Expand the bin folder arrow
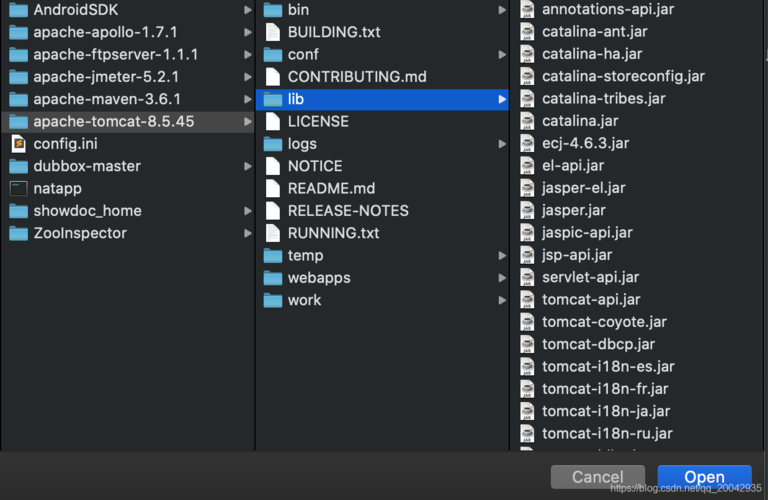This screenshot has height=500, width=768. 502,10
